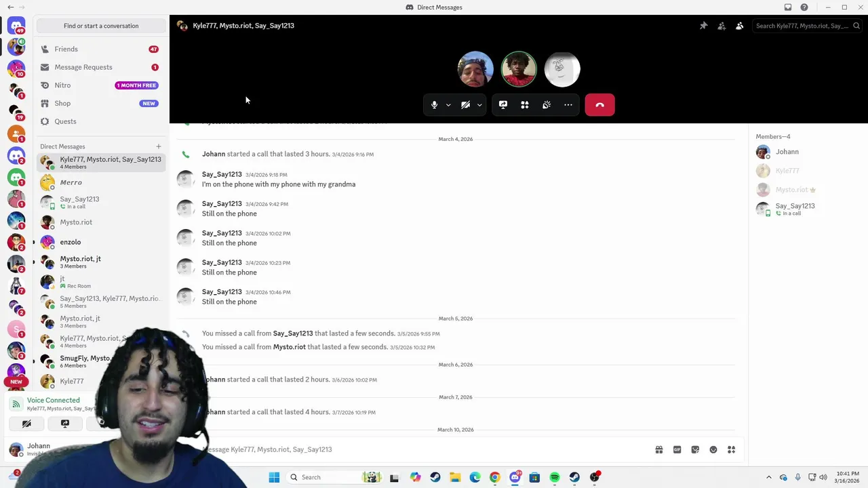Disconnect from the call with red button
The height and width of the screenshot is (488, 868).
point(599,105)
